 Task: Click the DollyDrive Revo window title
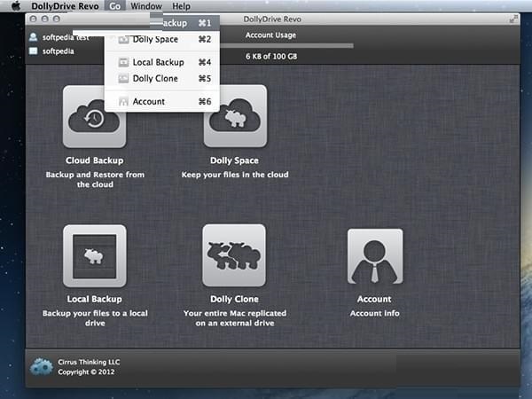(272, 20)
